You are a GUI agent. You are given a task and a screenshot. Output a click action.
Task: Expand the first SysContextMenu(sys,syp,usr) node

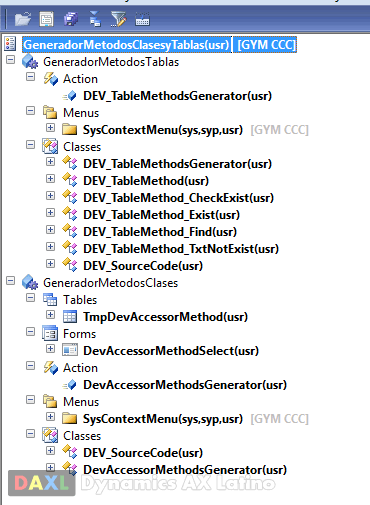click(x=50, y=127)
